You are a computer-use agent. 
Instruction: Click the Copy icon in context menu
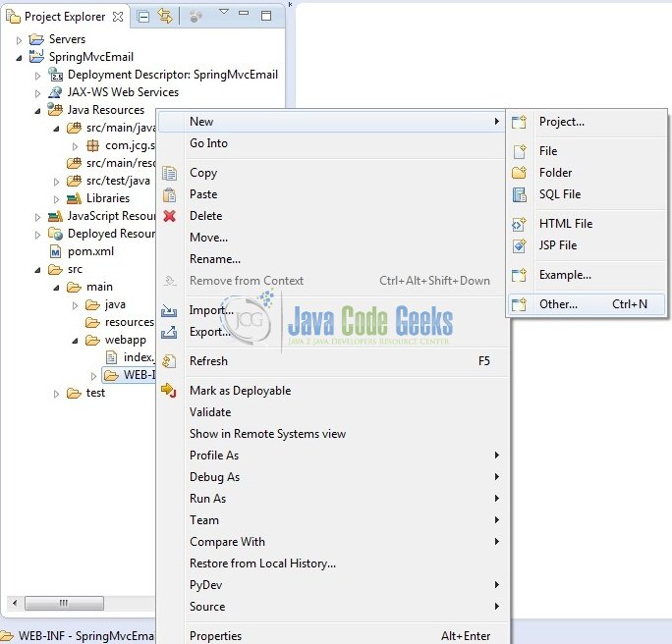[169, 173]
